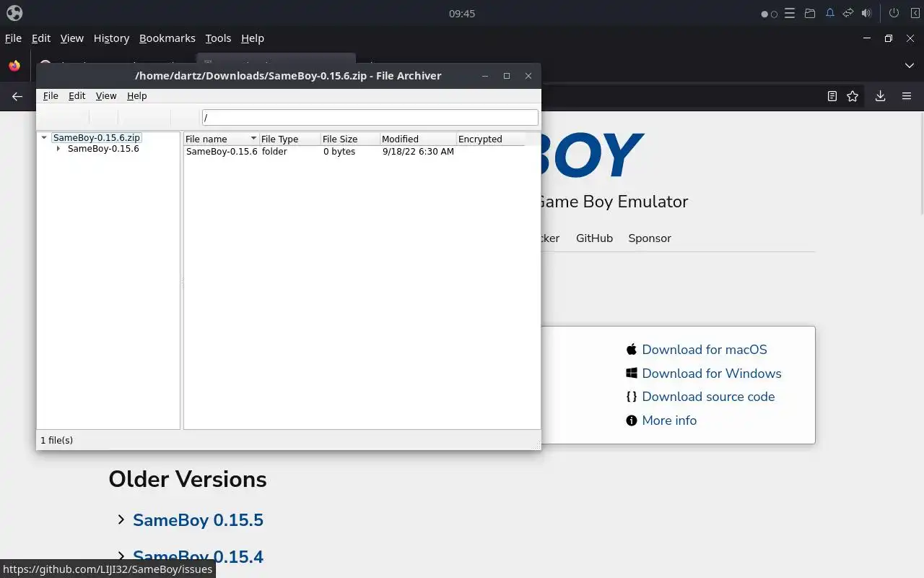Click the 'folder' file type cell
Image resolution: width=924 pixels, height=578 pixels.
(274, 152)
